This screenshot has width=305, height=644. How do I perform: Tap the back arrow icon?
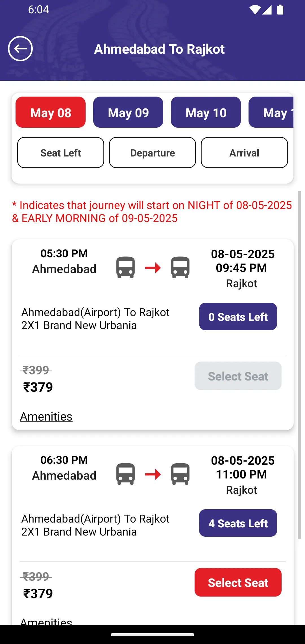click(20, 49)
